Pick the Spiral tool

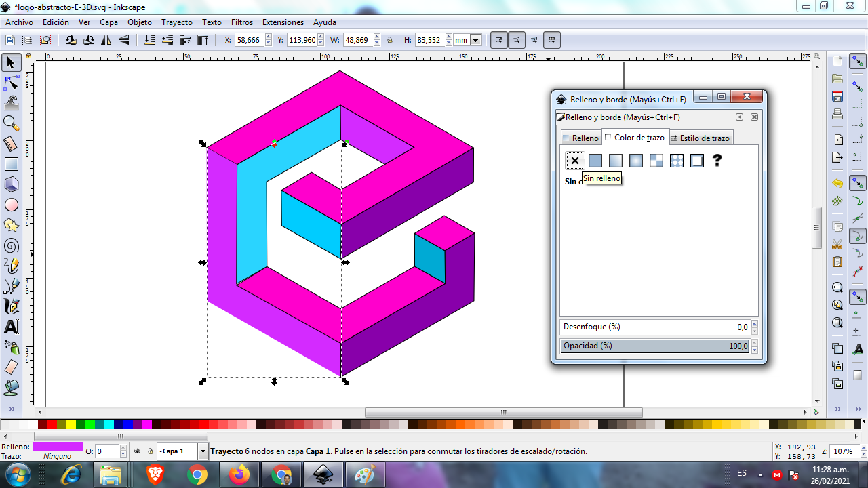click(11, 245)
